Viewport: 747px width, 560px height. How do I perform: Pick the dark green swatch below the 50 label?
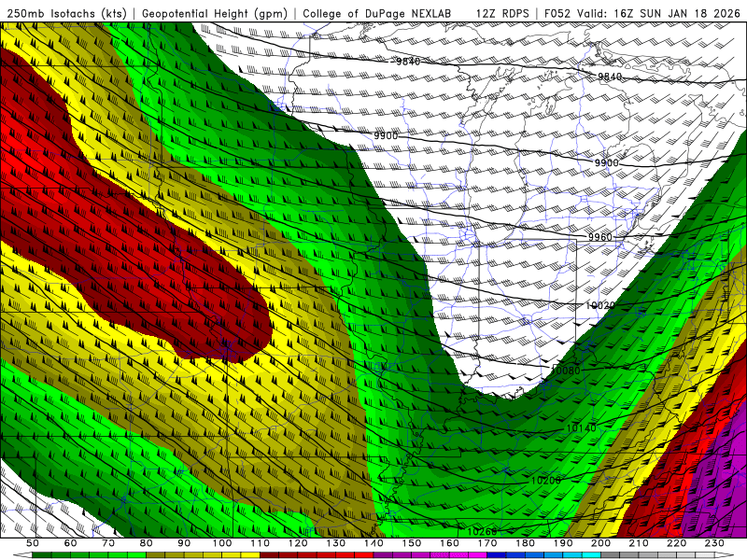tap(41, 555)
